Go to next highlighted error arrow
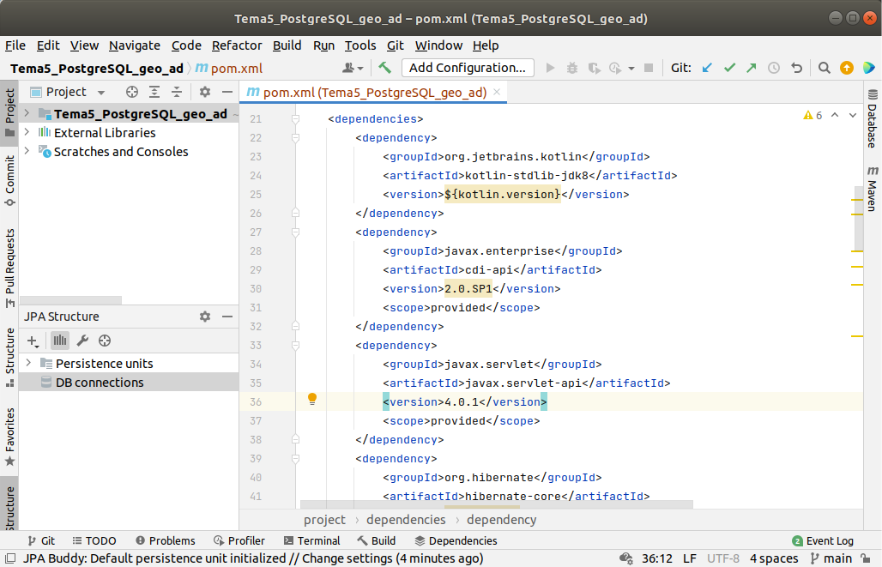This screenshot has height=567, width=882. (853, 115)
